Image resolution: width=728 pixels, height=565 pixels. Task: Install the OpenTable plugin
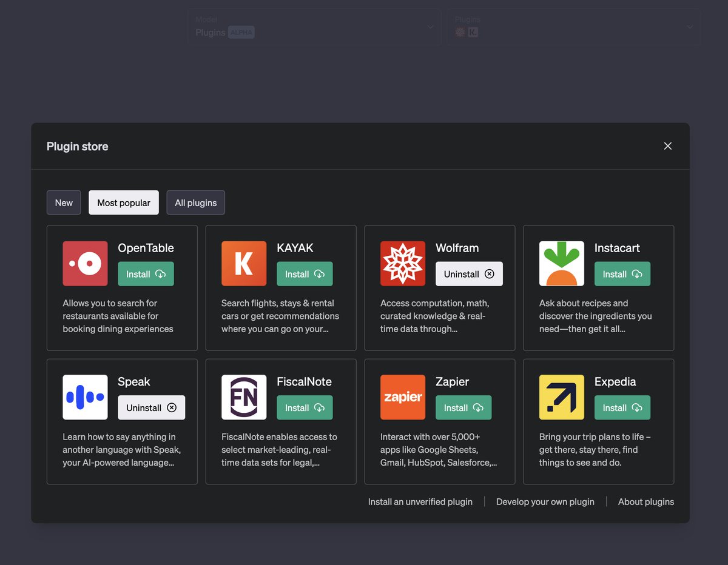tap(146, 274)
